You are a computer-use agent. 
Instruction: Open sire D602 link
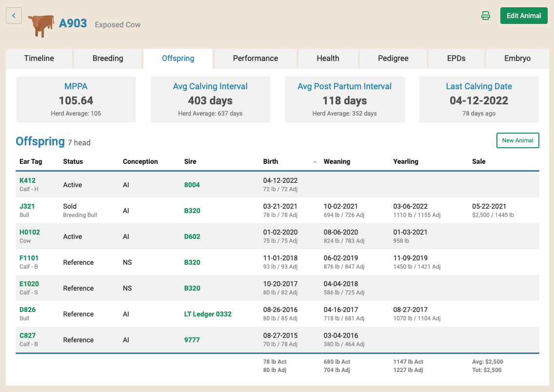[x=192, y=236]
